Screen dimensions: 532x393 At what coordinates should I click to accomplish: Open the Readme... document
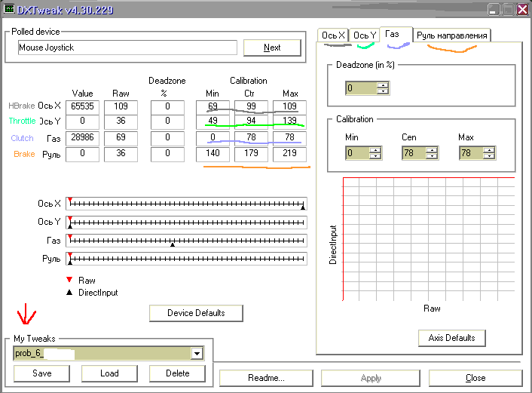coord(266,378)
